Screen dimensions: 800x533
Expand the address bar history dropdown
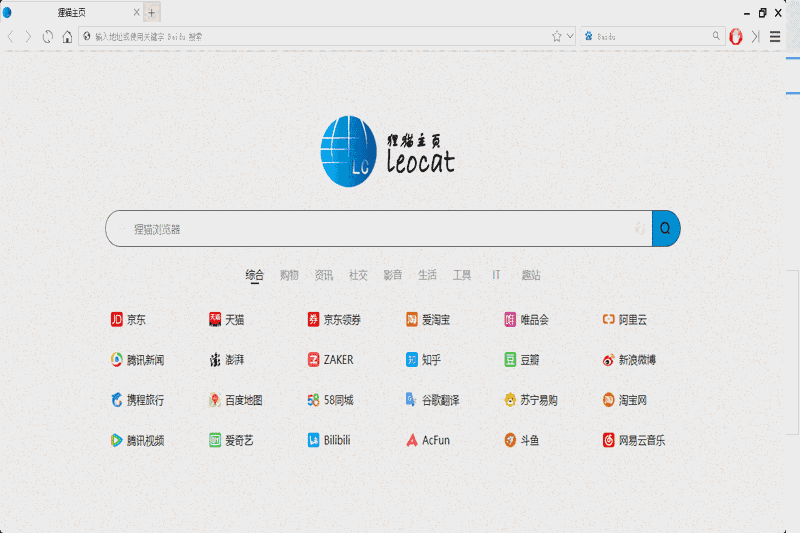coord(570,36)
